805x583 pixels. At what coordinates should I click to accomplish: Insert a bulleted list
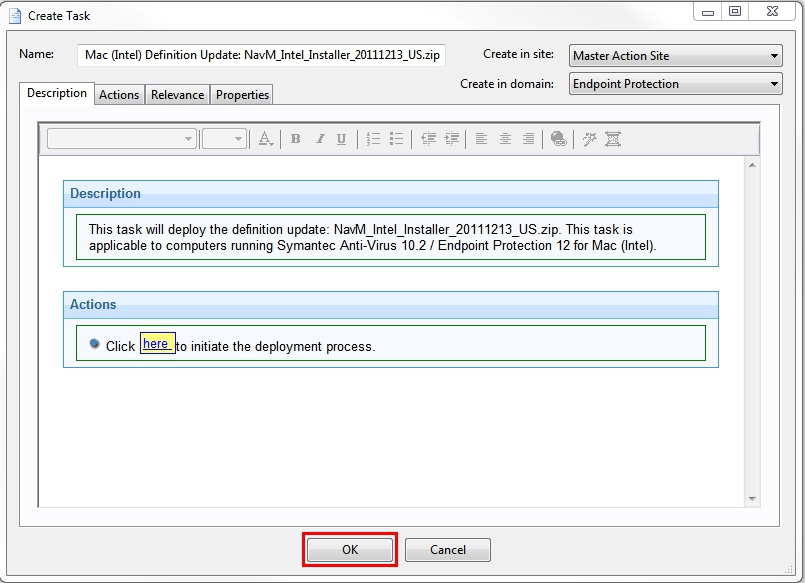coord(397,139)
